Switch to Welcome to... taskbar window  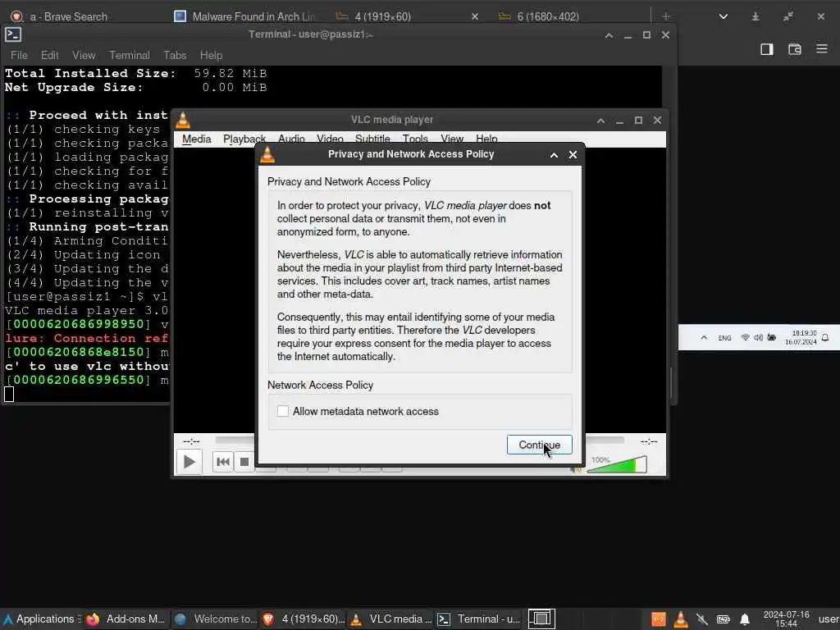click(216, 619)
